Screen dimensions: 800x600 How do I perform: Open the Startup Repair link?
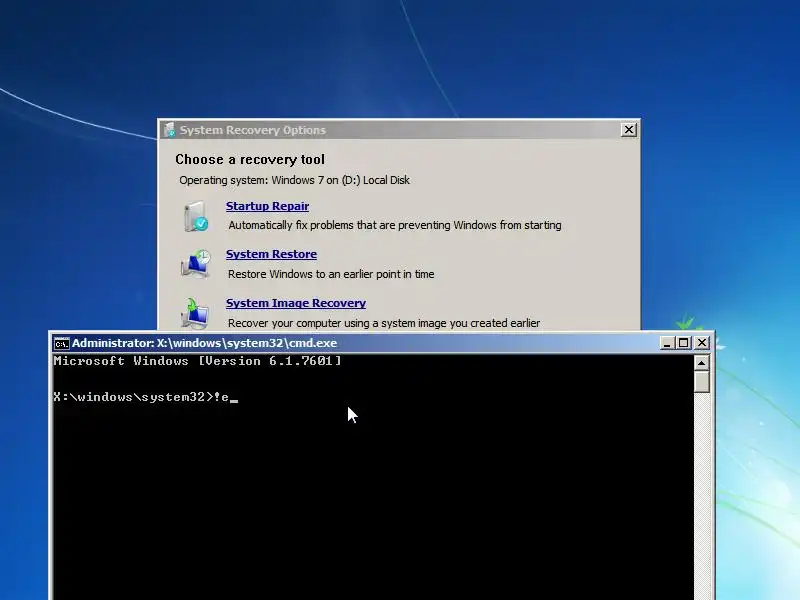click(x=267, y=206)
